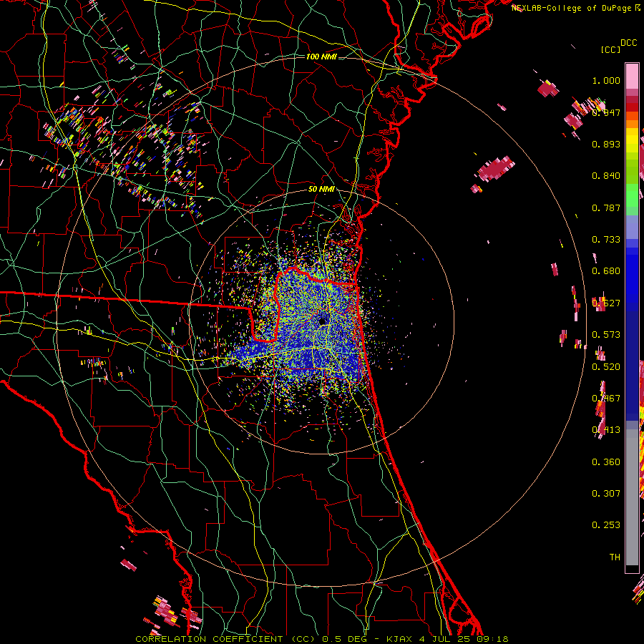Click the 0.627 scale label
The width and height of the screenshot is (644, 644).
click(x=606, y=303)
